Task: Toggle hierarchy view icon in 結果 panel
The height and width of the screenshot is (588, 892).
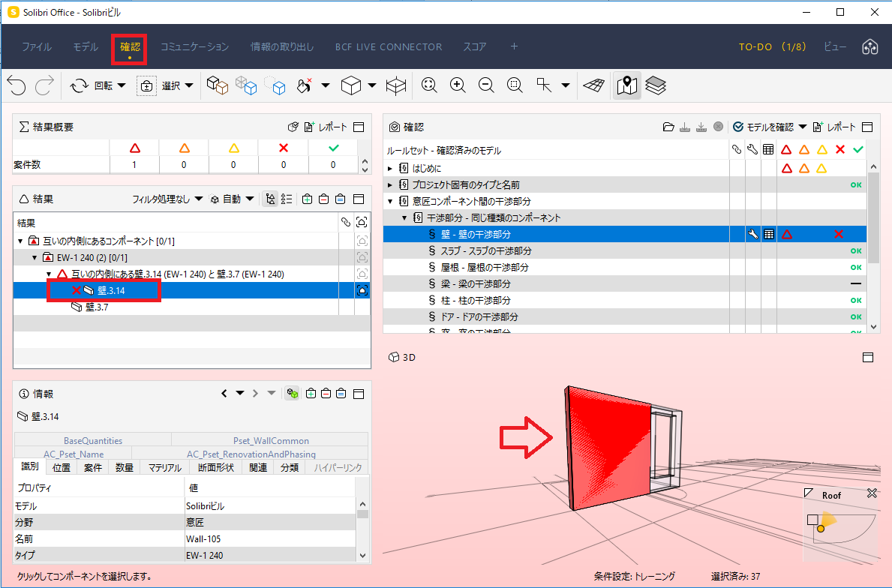Action: [270, 199]
